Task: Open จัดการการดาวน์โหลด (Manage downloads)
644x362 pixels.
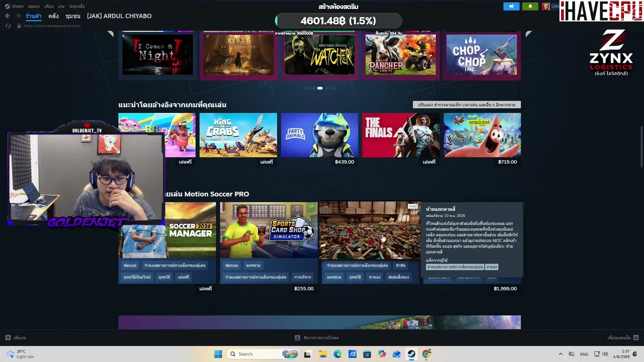Action: point(321,338)
